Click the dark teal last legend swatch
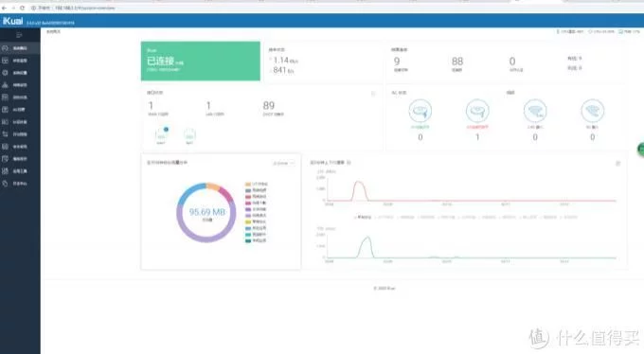The height and width of the screenshot is (354, 644). click(x=248, y=240)
